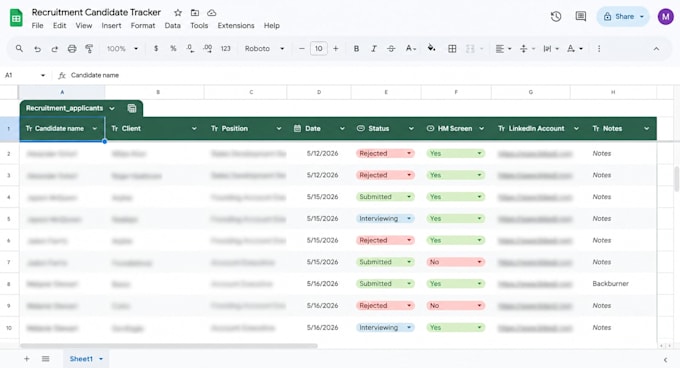680x368 pixels.
Task: Open the Notes column header dropdown
Action: pos(646,129)
